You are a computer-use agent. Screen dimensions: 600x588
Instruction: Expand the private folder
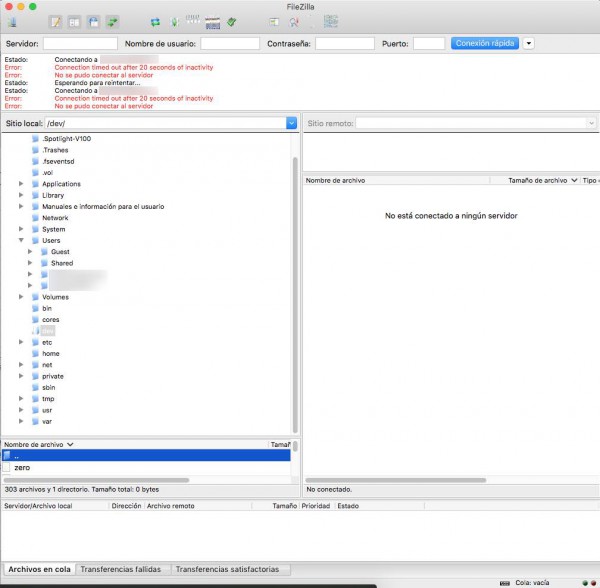click(21, 376)
